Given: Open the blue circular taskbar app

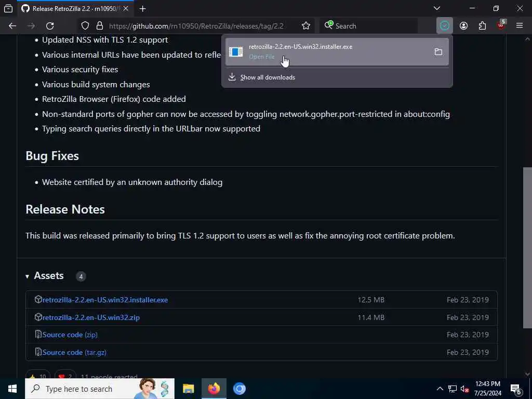Looking at the screenshot, I should click(x=239, y=389).
